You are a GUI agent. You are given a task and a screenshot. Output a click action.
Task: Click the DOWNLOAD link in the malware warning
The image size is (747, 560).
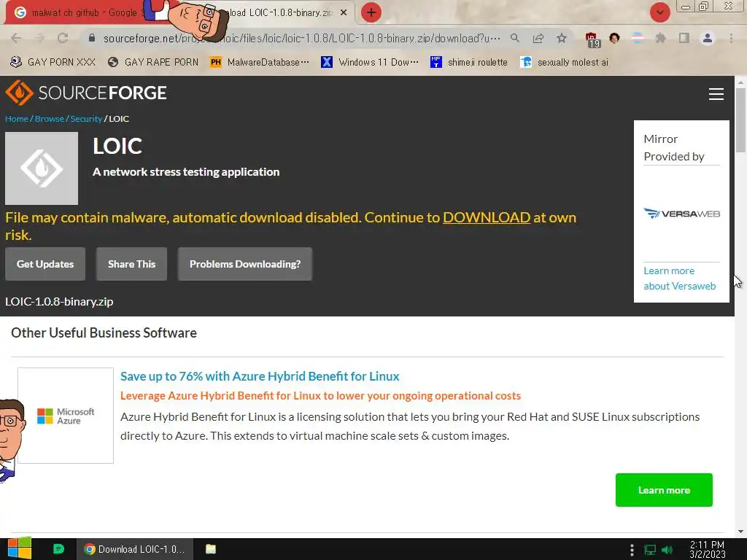click(x=487, y=217)
